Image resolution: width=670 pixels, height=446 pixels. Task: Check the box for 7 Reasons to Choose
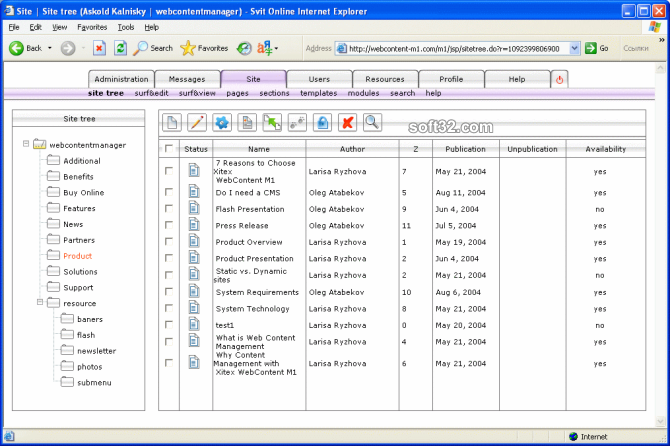pos(169,171)
